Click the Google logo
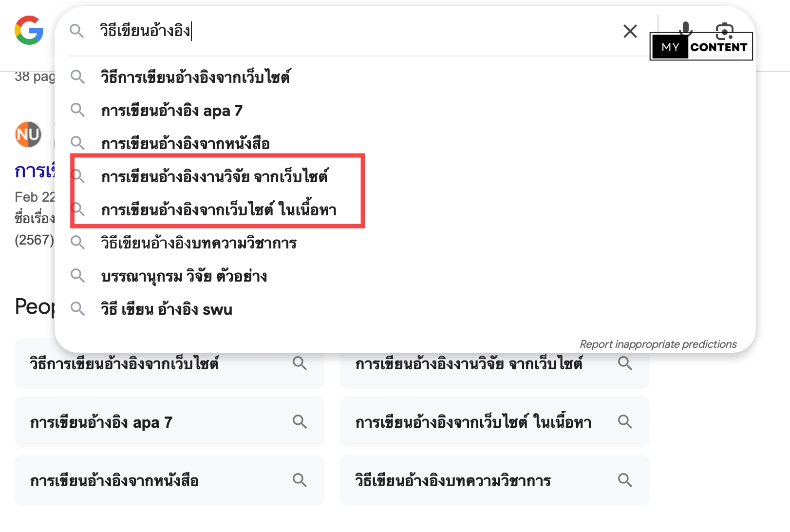This screenshot has width=790, height=532. click(29, 30)
